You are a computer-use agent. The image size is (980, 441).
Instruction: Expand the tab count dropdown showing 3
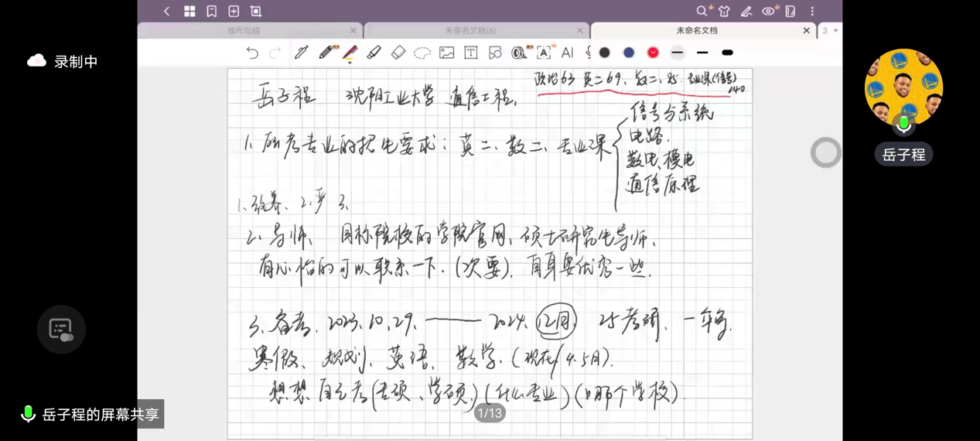pyautogui.click(x=830, y=31)
